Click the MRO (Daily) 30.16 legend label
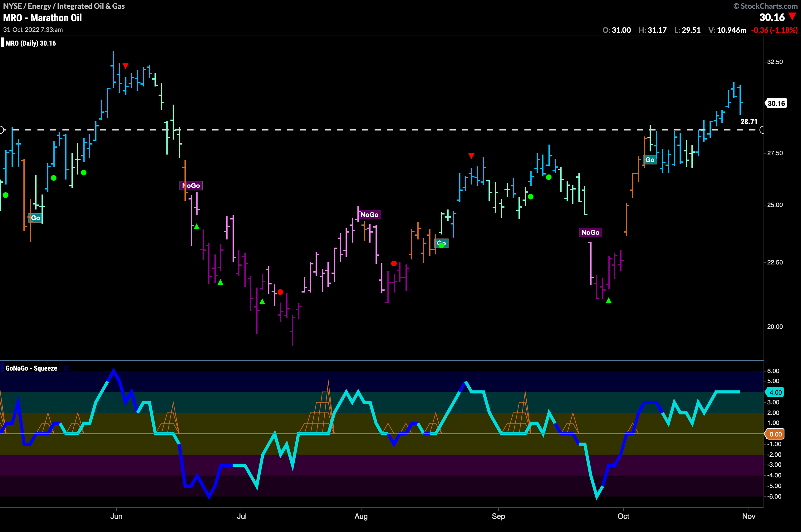This screenshot has height=532, width=801. (x=31, y=43)
